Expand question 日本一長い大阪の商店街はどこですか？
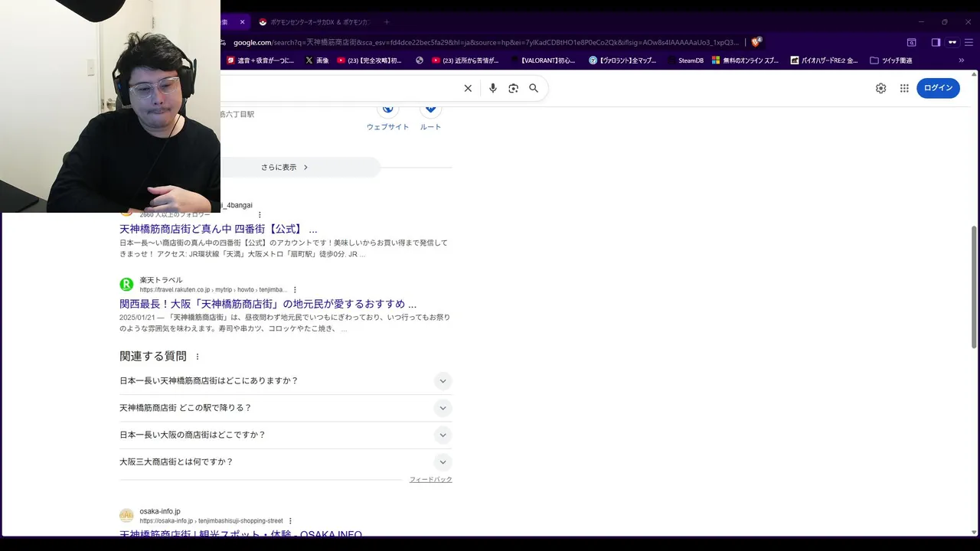Image resolution: width=980 pixels, height=551 pixels. coord(286,435)
